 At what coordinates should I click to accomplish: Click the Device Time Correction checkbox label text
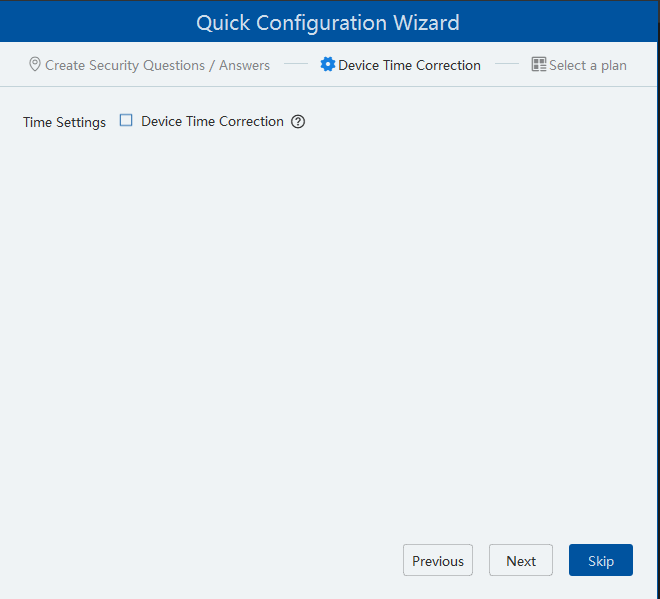(x=212, y=121)
